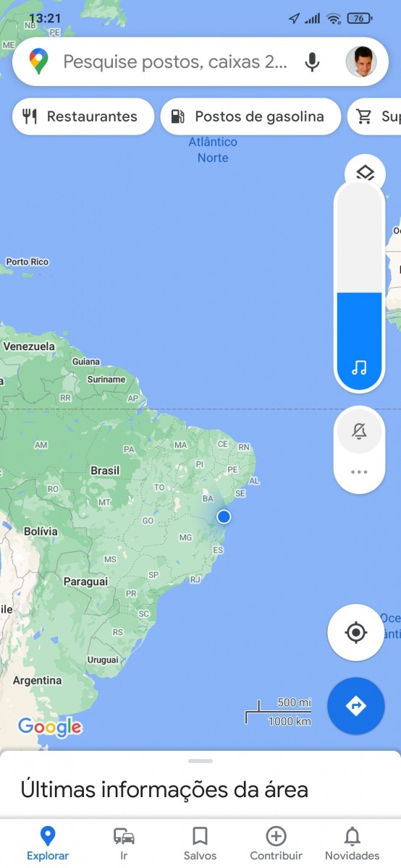Viewport: 401px width, 868px height.
Task: Switch to the Ir tab
Action: (124, 843)
